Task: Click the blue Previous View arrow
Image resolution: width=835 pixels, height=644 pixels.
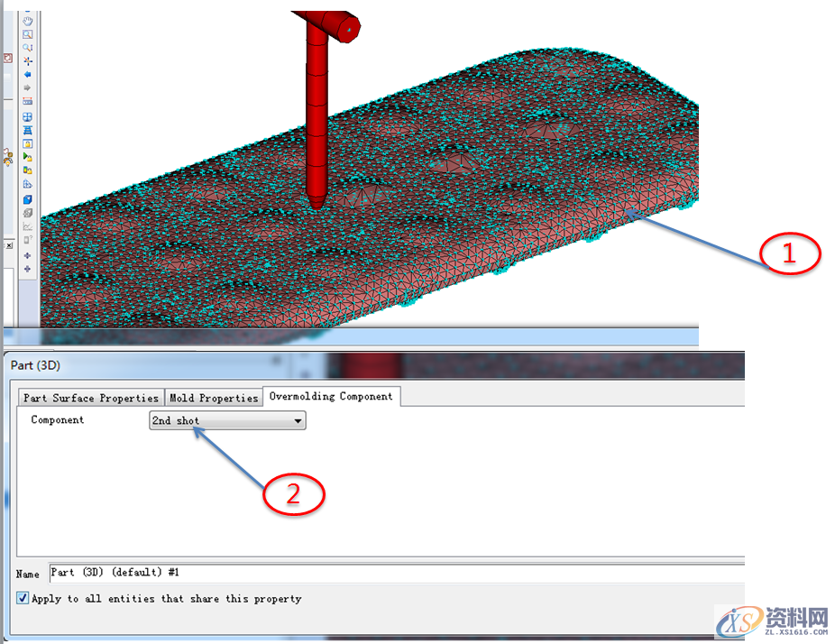Action: coord(28,74)
